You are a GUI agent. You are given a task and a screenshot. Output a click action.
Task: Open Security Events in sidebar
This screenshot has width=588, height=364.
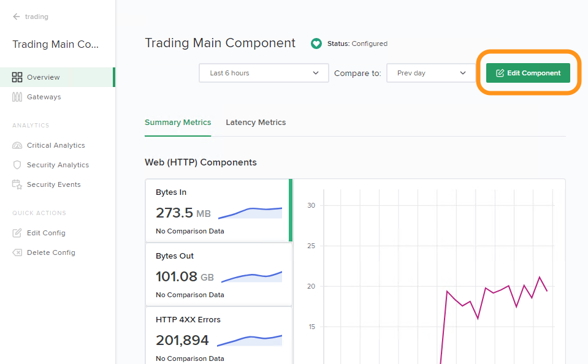[58, 184]
